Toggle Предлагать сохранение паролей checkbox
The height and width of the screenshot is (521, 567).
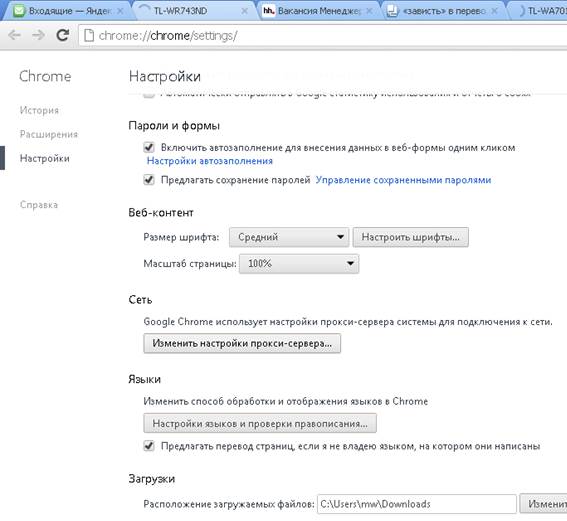coord(149,179)
